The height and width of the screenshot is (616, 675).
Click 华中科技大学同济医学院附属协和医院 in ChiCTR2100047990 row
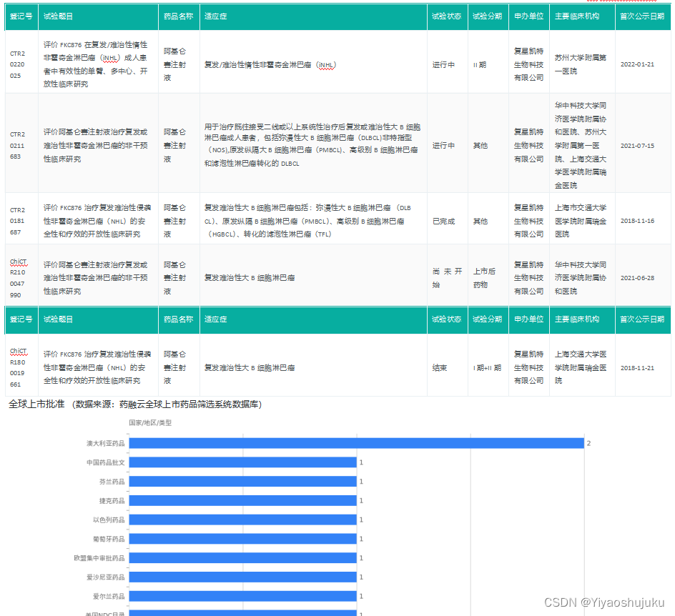point(581,278)
